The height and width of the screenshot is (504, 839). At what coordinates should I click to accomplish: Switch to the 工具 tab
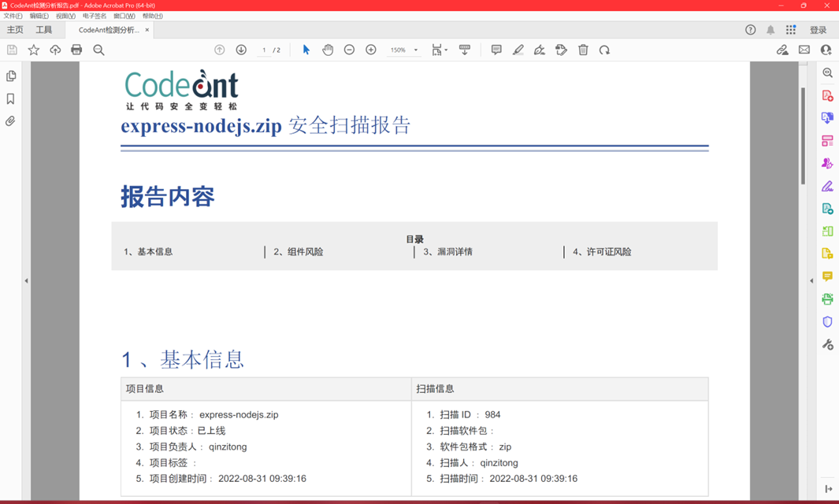(x=44, y=30)
